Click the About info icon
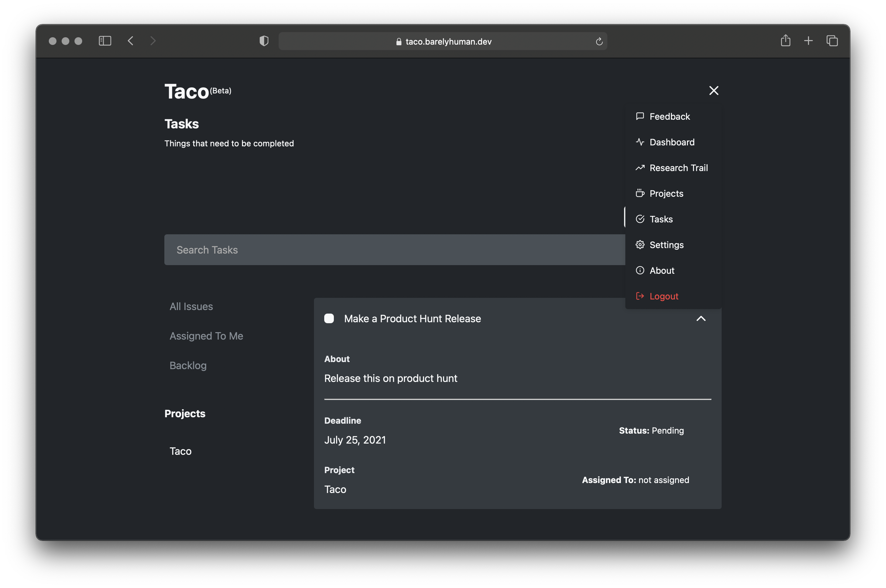This screenshot has height=588, width=886. 640,270
